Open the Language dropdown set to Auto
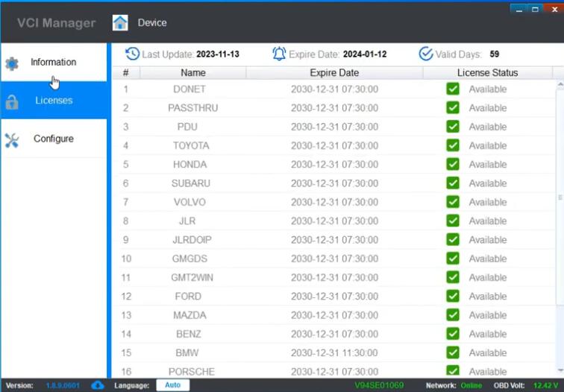This screenshot has height=392, width=564. click(x=172, y=385)
